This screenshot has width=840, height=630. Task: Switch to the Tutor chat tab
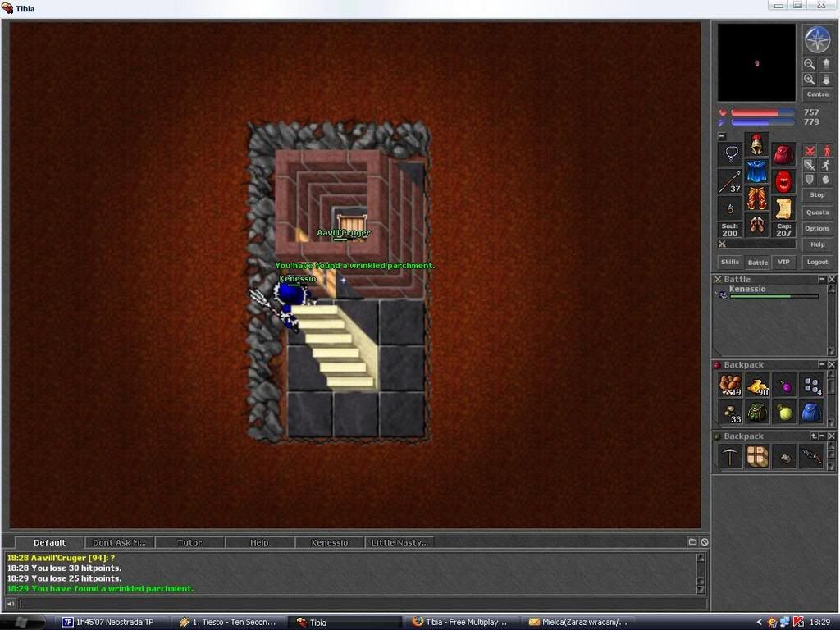(189, 542)
